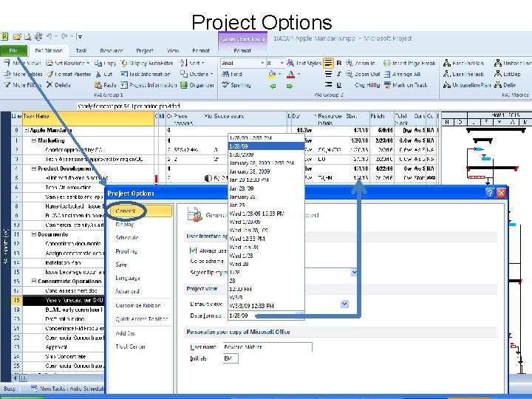Open the Organizer
This screenshot has width=532, height=399.
[x=197, y=85]
